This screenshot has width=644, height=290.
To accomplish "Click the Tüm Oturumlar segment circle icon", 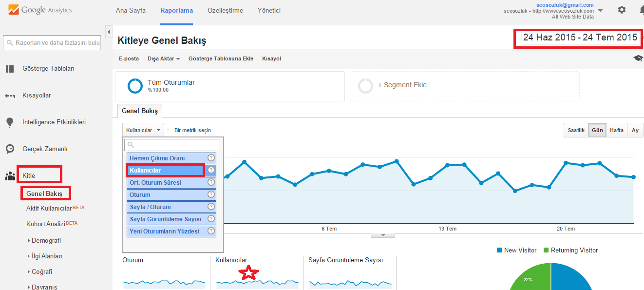I will point(135,86).
